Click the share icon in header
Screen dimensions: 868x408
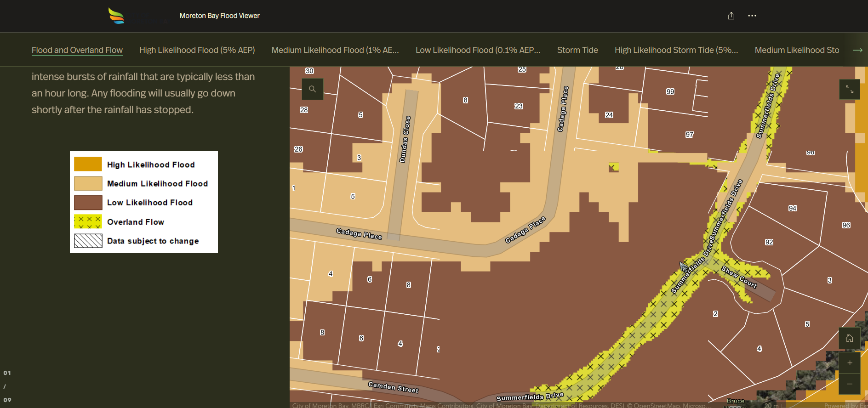tap(731, 16)
